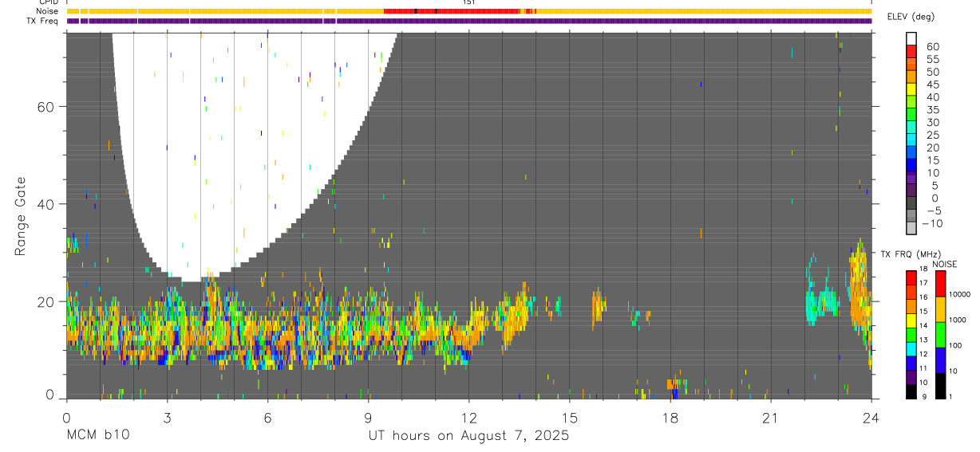Click the 35 value in ELEV legend
Image resolution: width=980 pixels, height=452 pixels.
931,110
